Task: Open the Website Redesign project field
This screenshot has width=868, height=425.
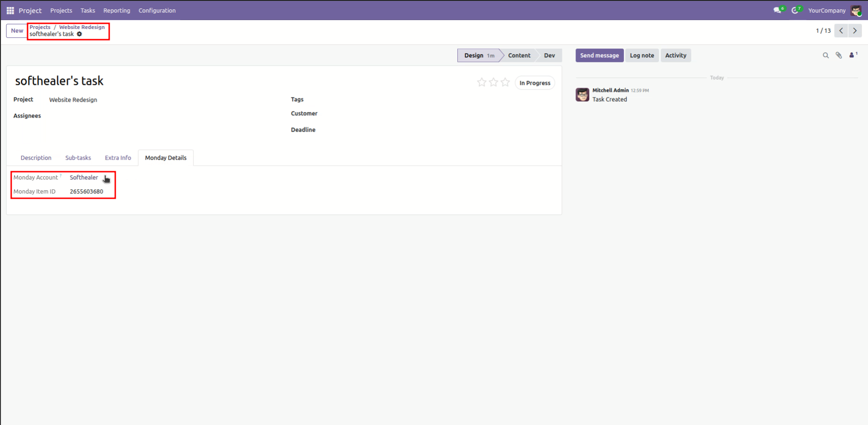Action: coord(73,100)
